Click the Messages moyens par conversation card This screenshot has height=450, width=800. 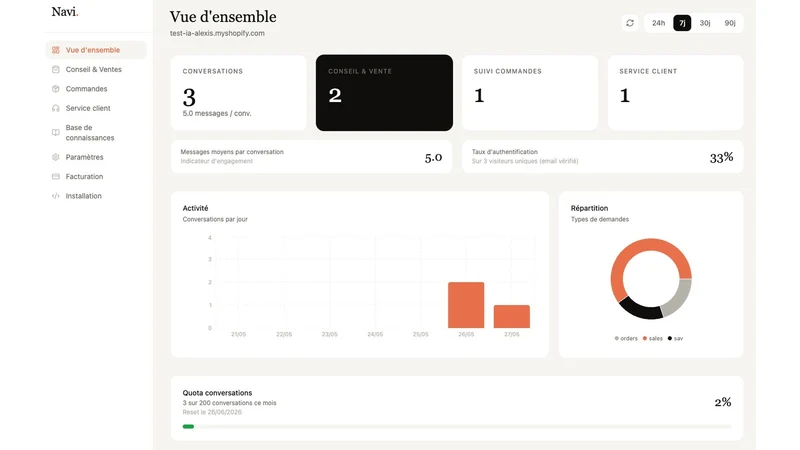point(311,157)
